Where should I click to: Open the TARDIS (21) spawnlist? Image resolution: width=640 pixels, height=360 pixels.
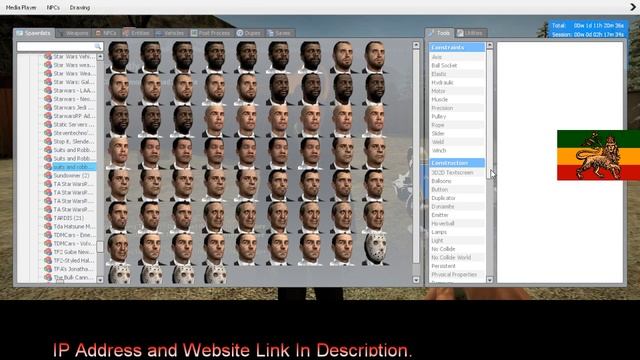point(69,218)
